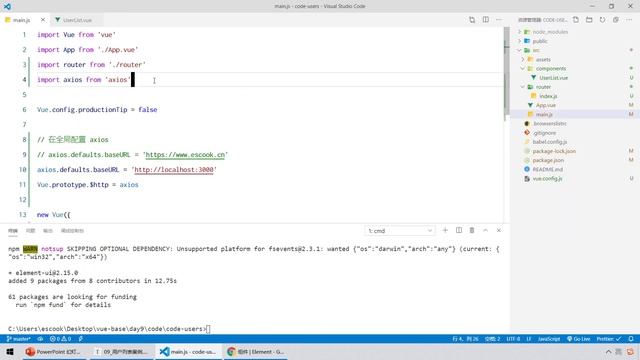Start Go Live server
This screenshot has width=640, height=360.
click(578, 339)
